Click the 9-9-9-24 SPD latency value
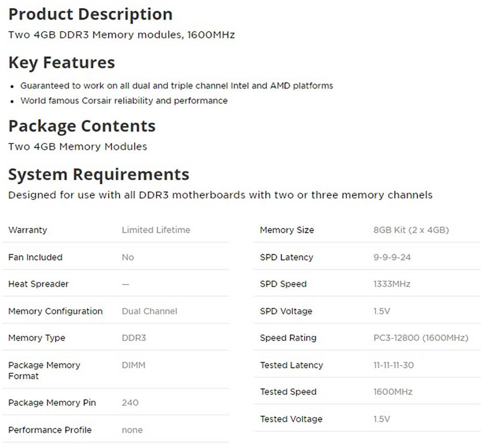 (392, 257)
